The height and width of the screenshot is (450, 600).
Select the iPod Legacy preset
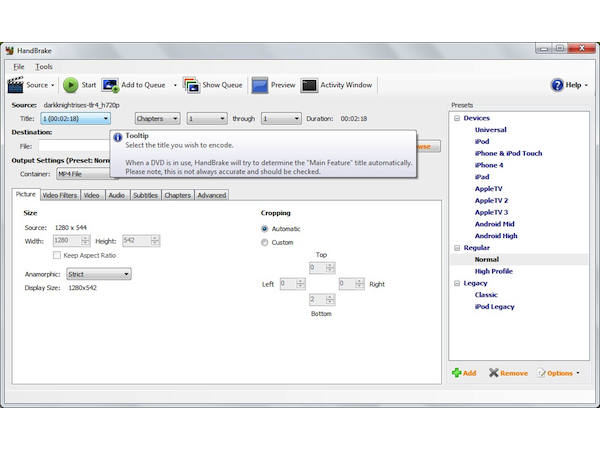pyautogui.click(x=494, y=307)
